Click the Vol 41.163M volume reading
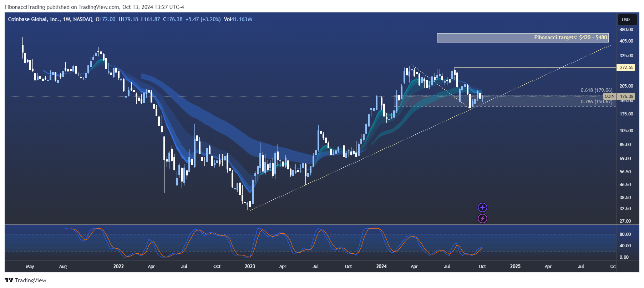Viewport: 644px width, 288px height. point(238,19)
